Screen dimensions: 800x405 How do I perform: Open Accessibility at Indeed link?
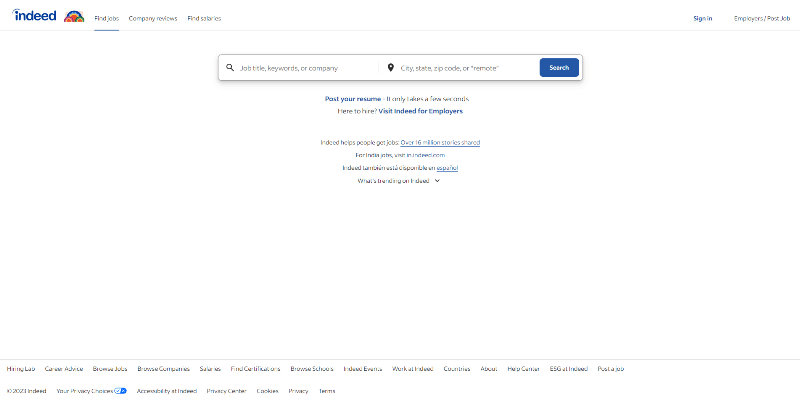167,391
